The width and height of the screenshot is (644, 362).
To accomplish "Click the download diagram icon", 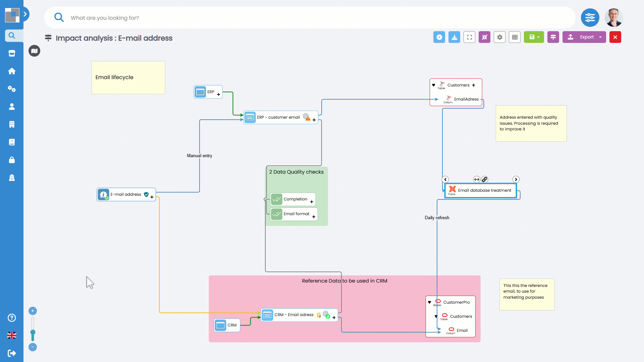I will (x=454, y=37).
